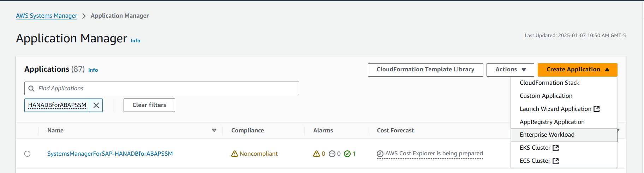
Task: Select Custom Application menu item
Action: click(x=546, y=96)
